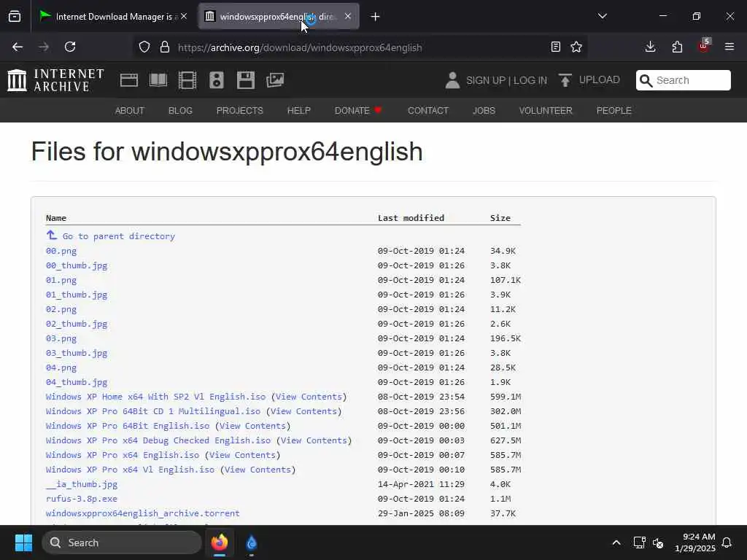
Task: Open the HELP menu item
Action: tap(298, 111)
